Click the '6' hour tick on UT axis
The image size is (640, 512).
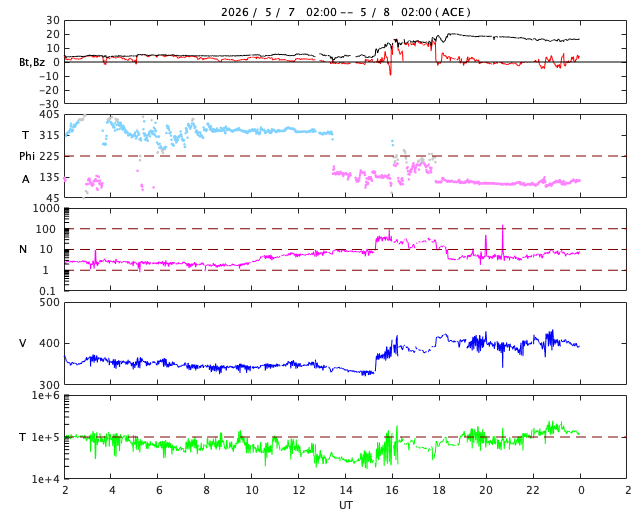pos(159,490)
